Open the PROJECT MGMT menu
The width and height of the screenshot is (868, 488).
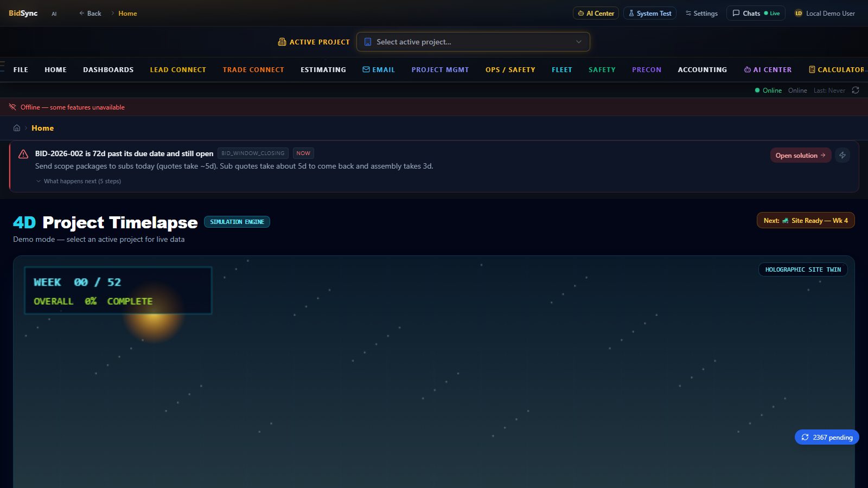440,69
